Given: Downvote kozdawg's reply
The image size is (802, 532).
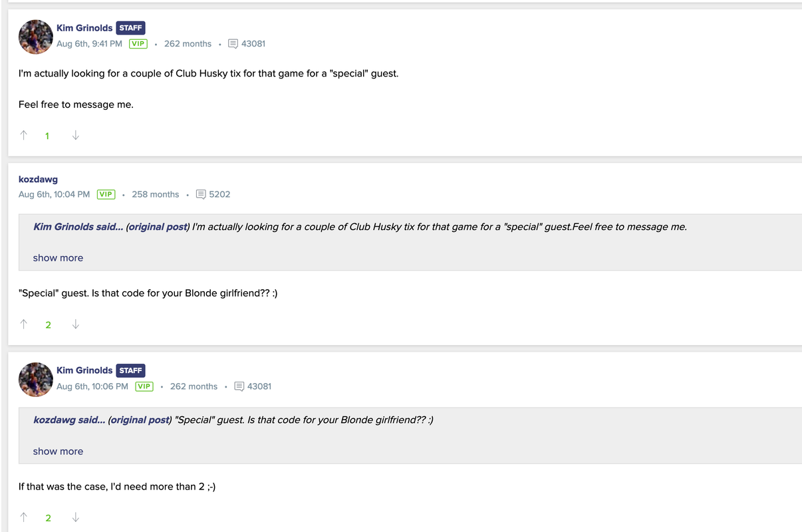Looking at the screenshot, I should tap(75, 325).
